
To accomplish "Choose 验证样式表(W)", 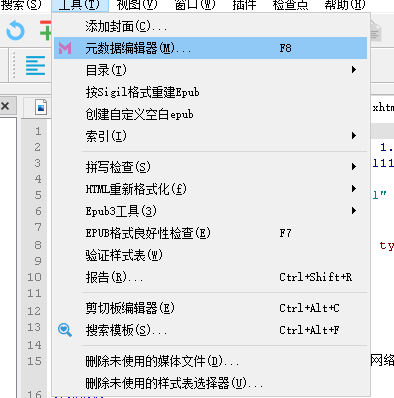I will click(210, 255).
